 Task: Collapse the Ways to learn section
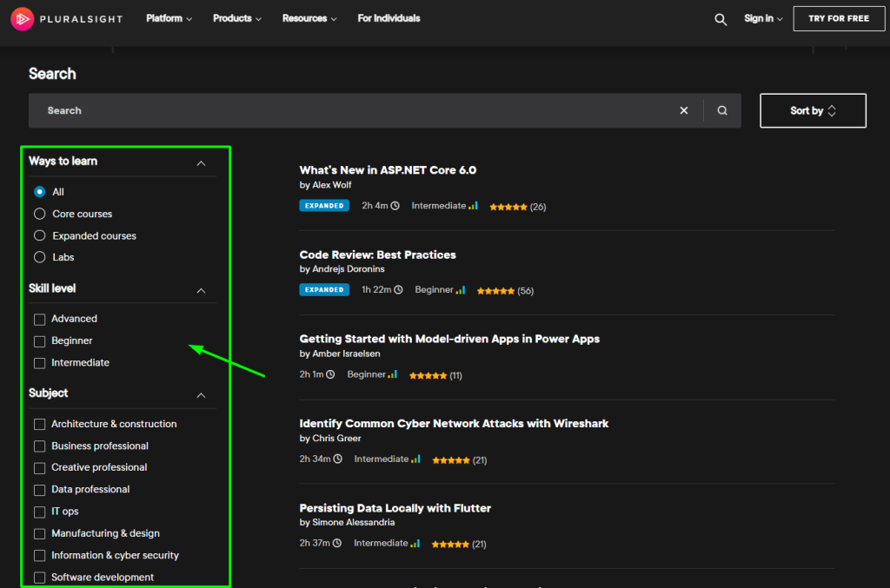pyautogui.click(x=201, y=163)
